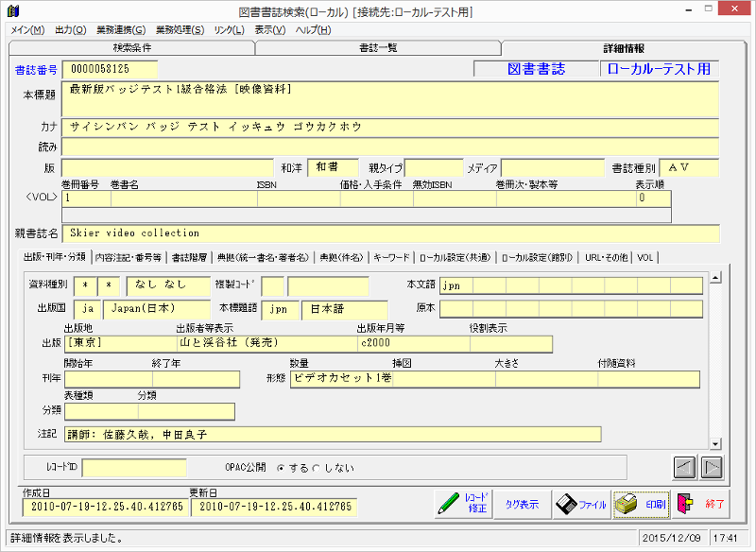Click the ローカル-テスト用 button

click(659, 69)
